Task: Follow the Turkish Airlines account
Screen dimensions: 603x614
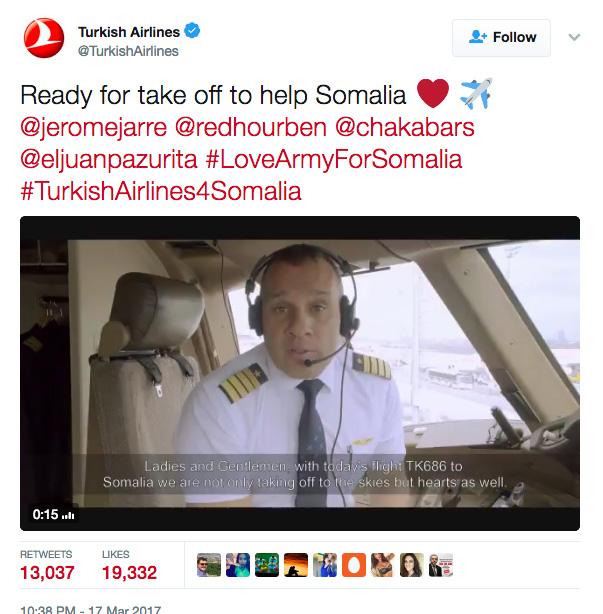Action: coord(501,38)
